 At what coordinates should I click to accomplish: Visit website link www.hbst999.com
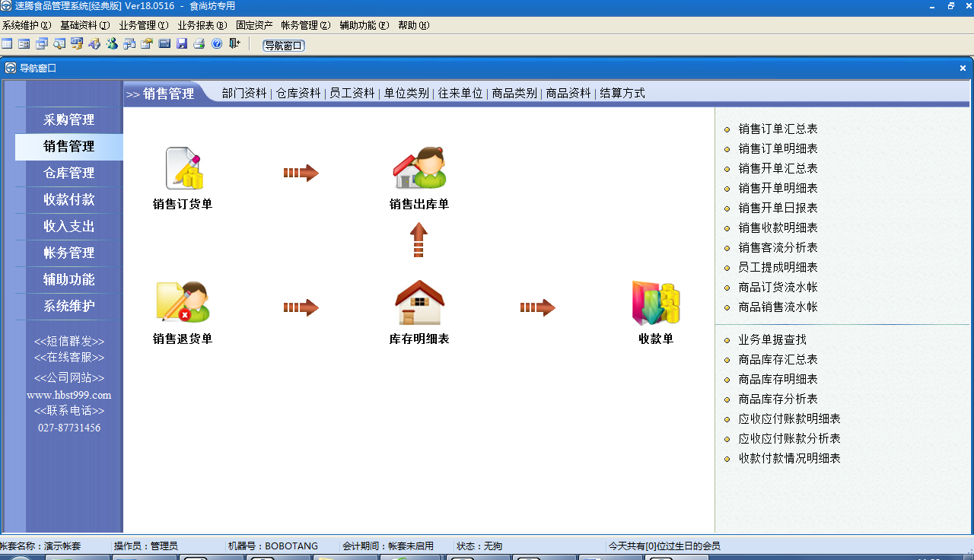(x=68, y=395)
